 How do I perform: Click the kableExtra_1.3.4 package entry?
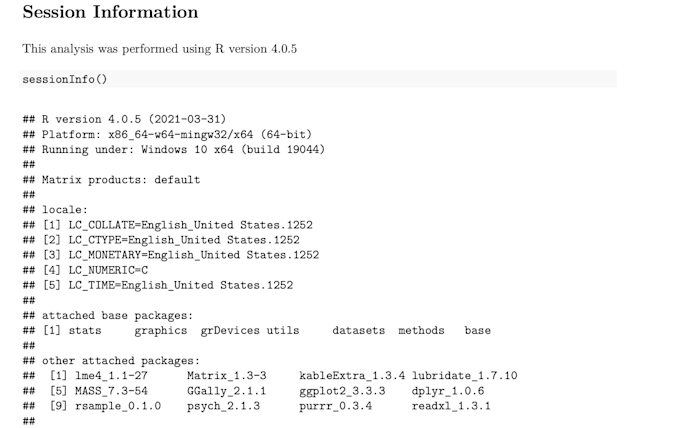pos(351,375)
